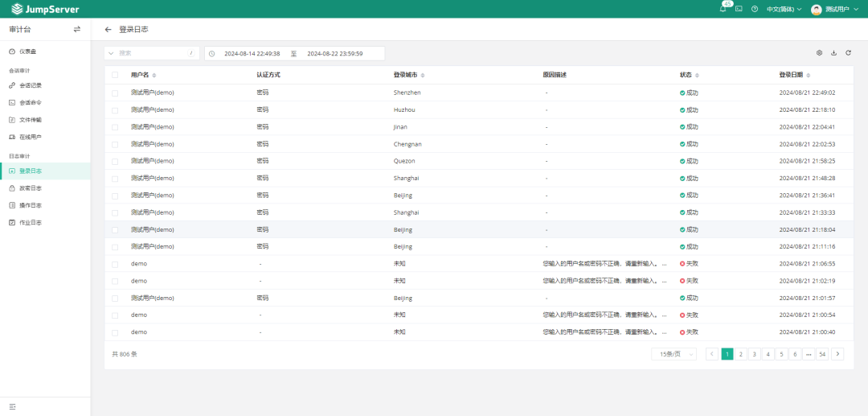Open the 15条/页 page size dropdown
Viewport: 868px width, 416px height.
(674, 354)
